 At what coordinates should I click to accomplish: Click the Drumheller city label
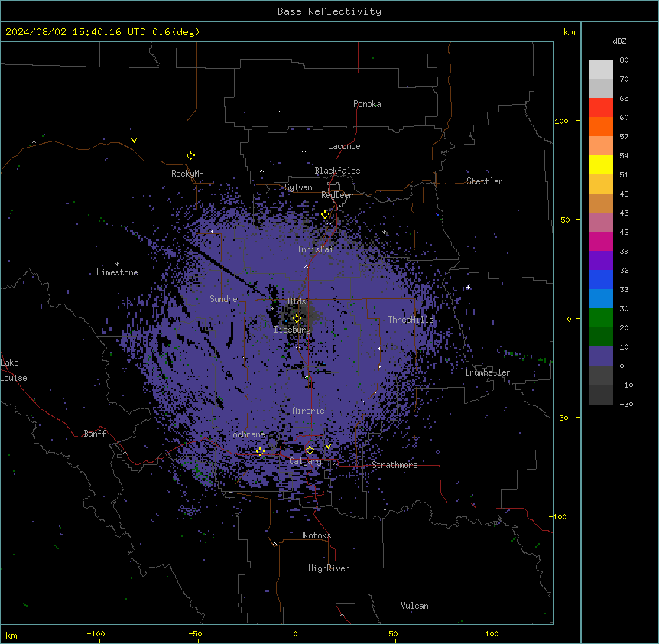coord(488,372)
